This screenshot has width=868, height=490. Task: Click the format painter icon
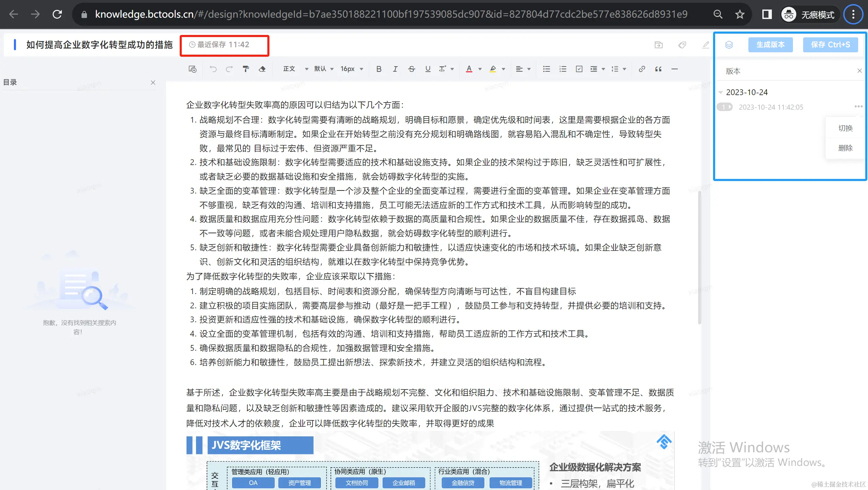point(246,69)
